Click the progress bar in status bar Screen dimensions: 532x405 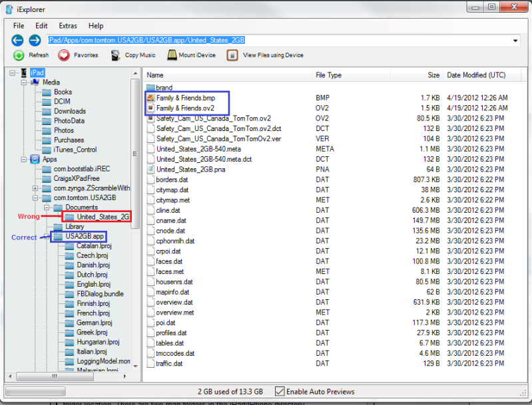coord(35,392)
